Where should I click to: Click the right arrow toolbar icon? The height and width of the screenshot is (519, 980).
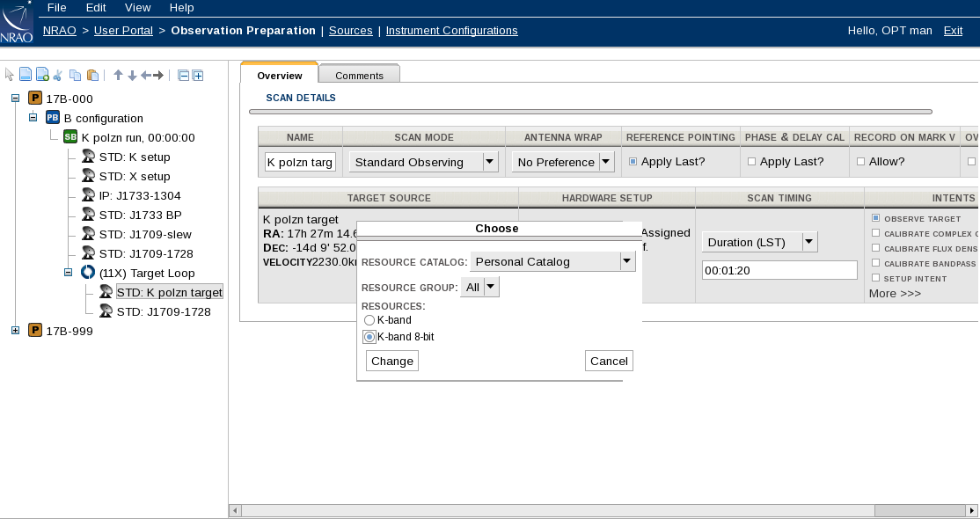(x=158, y=76)
